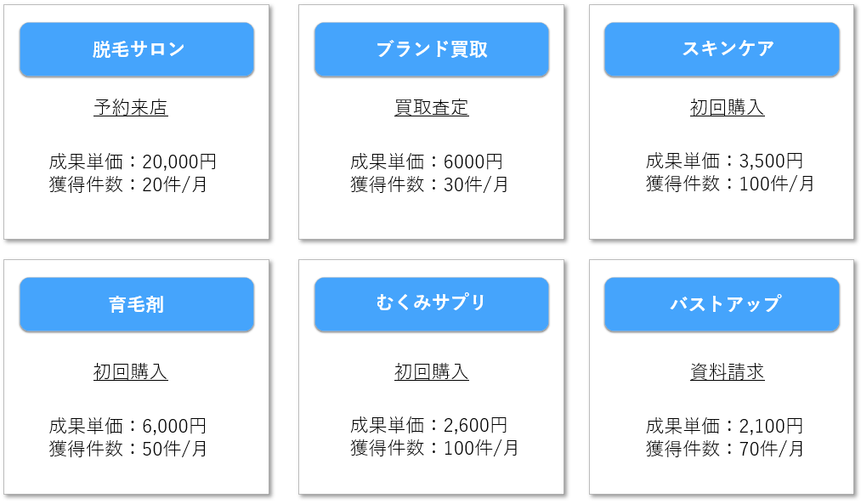Select 獲得件数：70件/月 text in バストアップ card
This screenshot has width=861, height=504.
point(725,449)
